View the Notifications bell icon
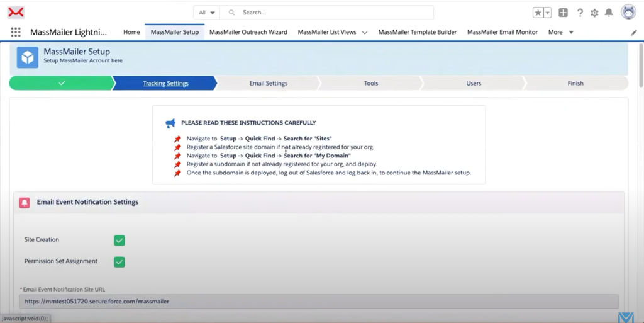644x323 pixels. tap(609, 13)
